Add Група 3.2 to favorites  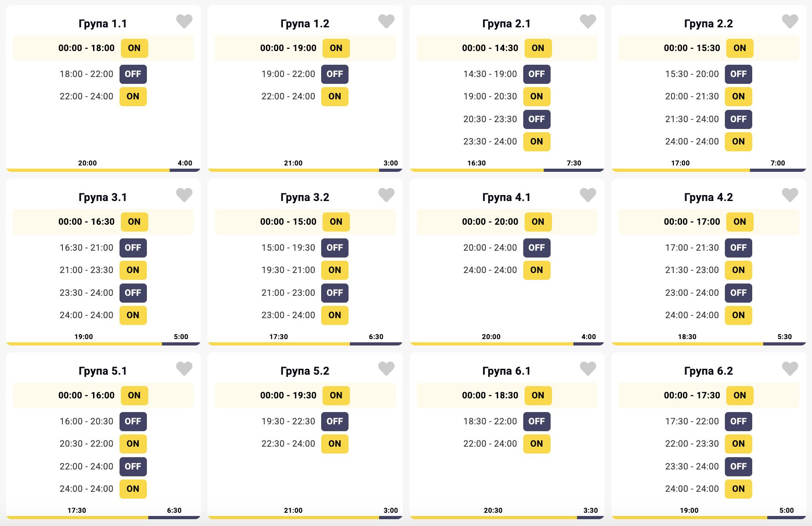click(386, 195)
